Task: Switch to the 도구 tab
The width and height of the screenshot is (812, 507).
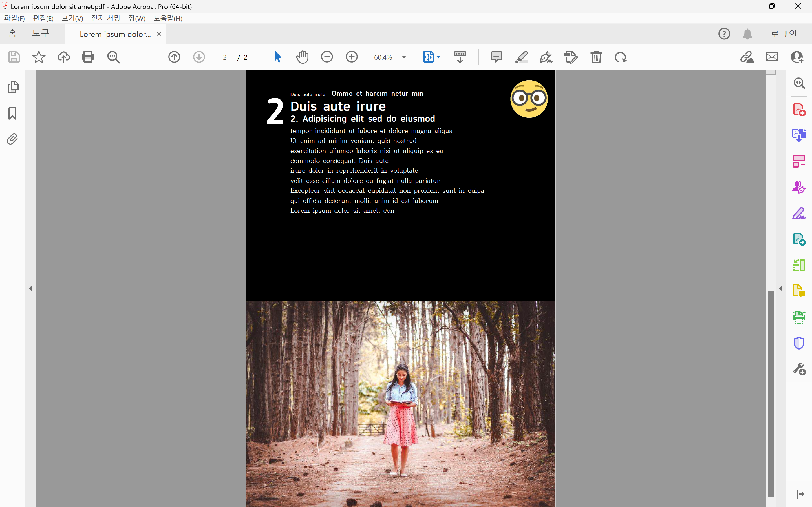Action: click(x=40, y=34)
